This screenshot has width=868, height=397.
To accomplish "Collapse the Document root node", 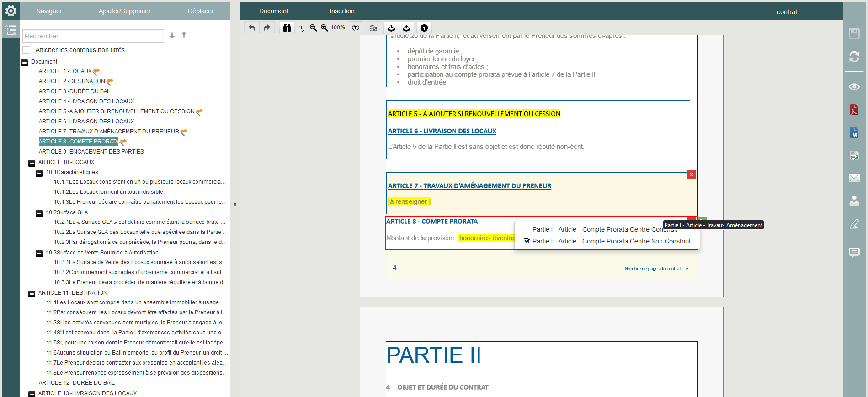I will tap(25, 63).
